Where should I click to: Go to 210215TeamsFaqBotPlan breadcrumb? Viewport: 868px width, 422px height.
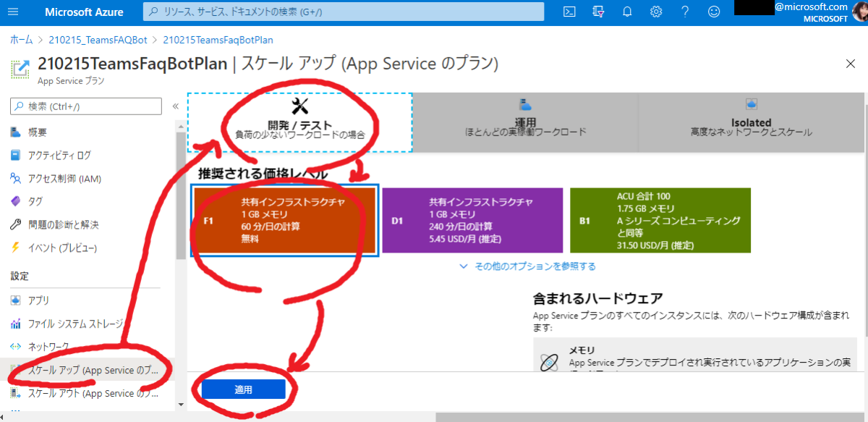click(x=218, y=40)
